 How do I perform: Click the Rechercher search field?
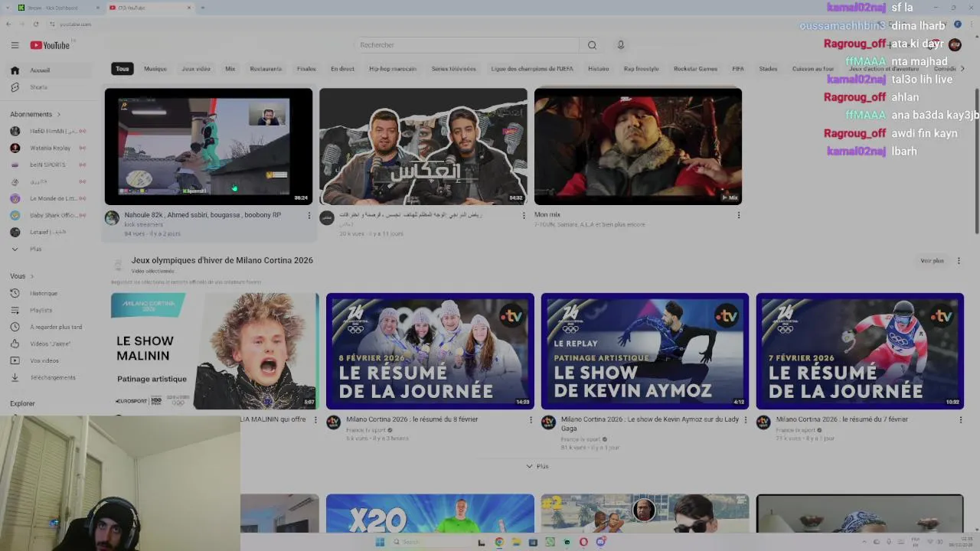click(467, 45)
